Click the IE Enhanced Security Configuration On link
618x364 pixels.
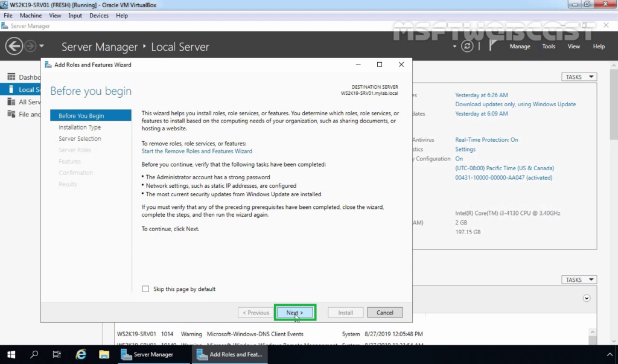[x=459, y=159]
